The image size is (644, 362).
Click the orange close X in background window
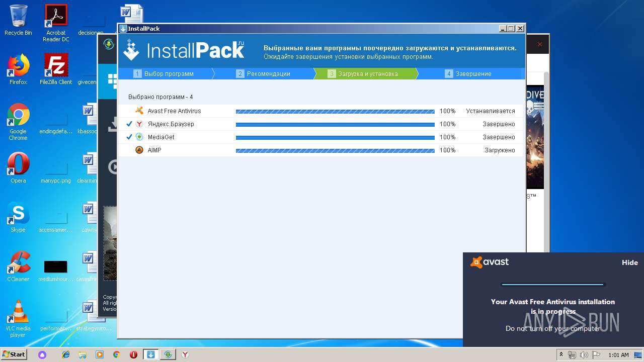[x=539, y=44]
